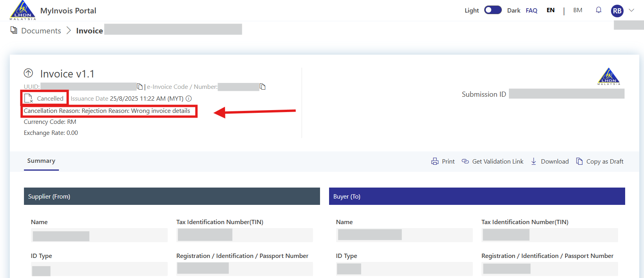This screenshot has width=644, height=278.
Task: Click the Submission ID label
Action: click(x=484, y=94)
